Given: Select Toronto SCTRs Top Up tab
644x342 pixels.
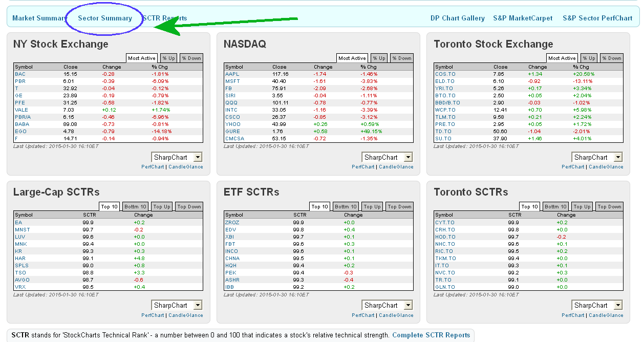Looking at the screenshot, I should click(x=582, y=206).
